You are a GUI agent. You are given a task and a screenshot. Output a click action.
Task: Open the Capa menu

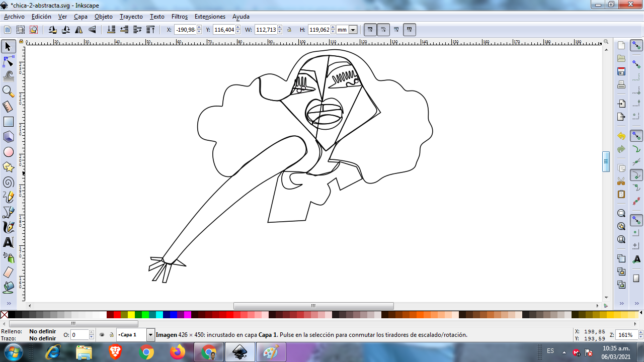[x=80, y=17]
